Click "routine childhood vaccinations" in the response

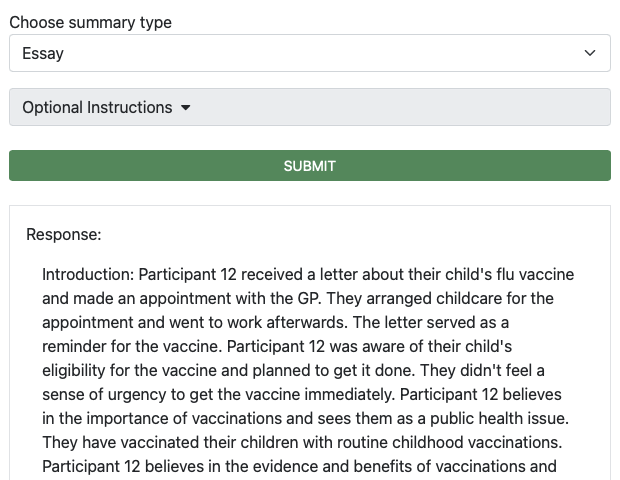coord(447,442)
